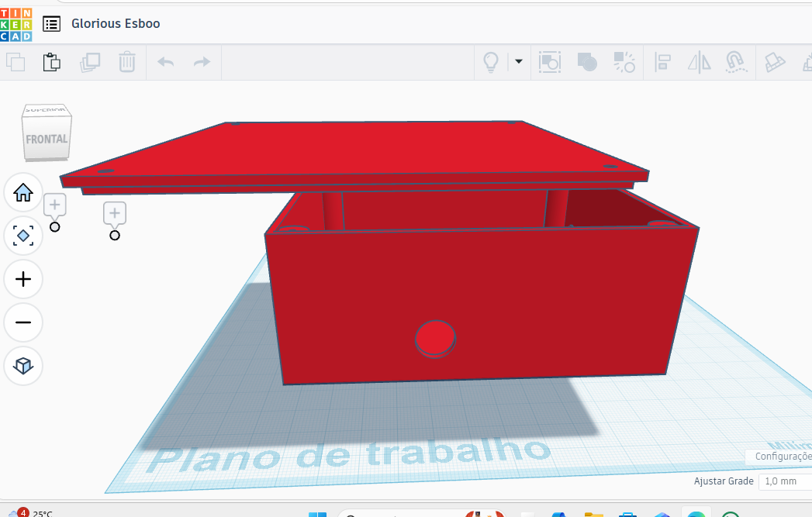Undo the last action
Image resolution: width=812 pixels, height=517 pixels.
[166, 62]
